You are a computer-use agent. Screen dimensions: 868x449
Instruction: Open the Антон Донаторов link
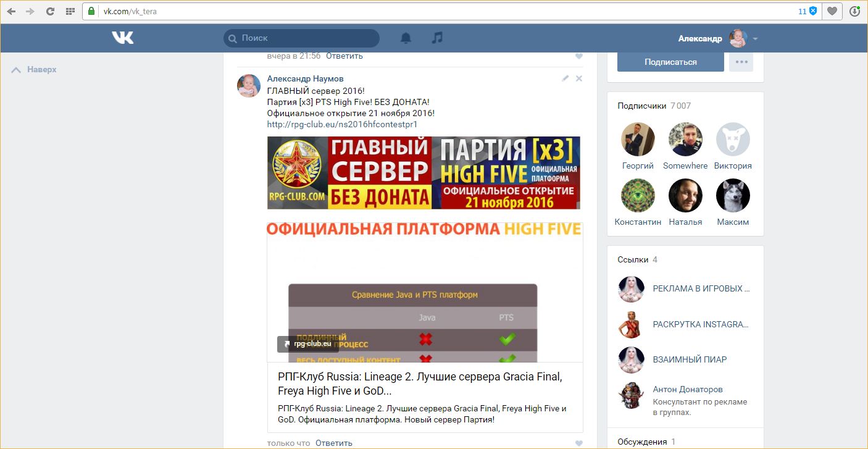click(688, 390)
